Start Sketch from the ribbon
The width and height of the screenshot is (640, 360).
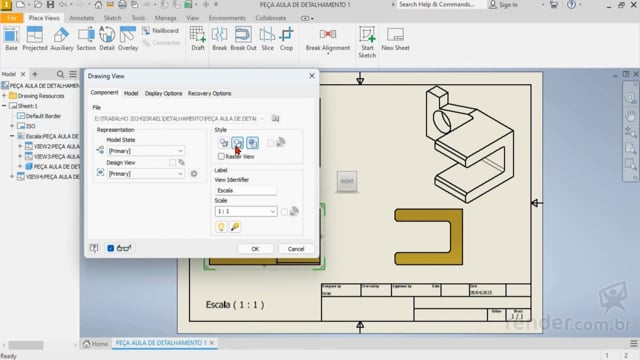click(x=367, y=42)
